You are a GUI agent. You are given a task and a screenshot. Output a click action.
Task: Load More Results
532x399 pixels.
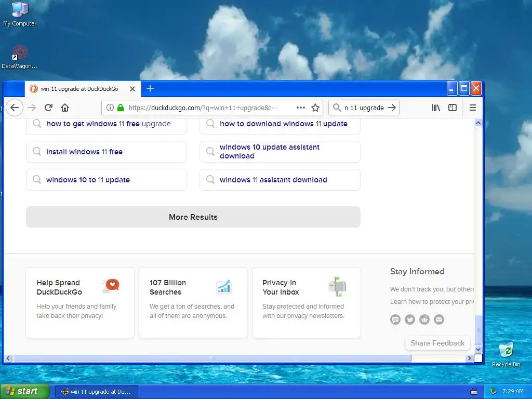(x=193, y=217)
